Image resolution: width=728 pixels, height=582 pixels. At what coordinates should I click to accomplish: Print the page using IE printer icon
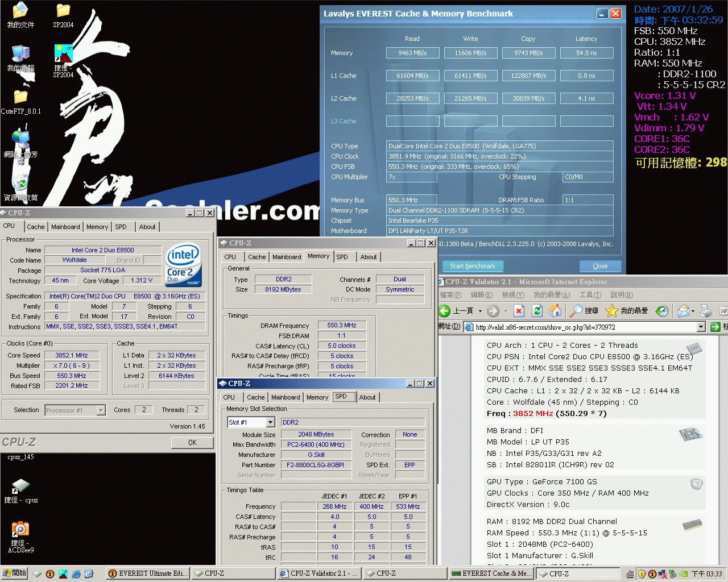point(706,311)
